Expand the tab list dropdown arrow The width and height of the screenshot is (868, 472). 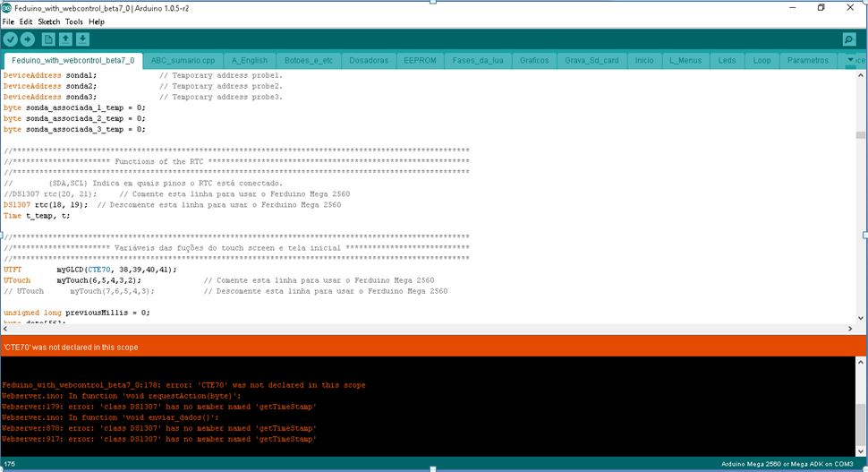[x=851, y=60]
